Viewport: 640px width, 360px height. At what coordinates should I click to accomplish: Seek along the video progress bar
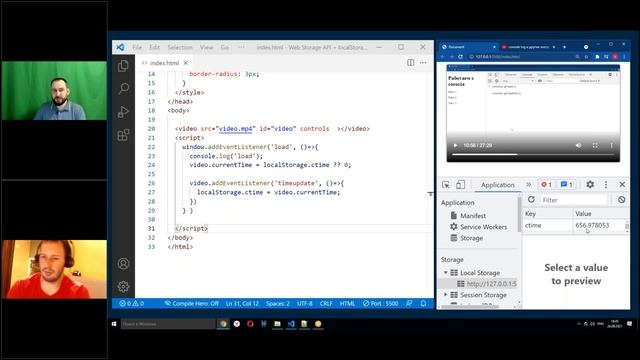coord(533,154)
